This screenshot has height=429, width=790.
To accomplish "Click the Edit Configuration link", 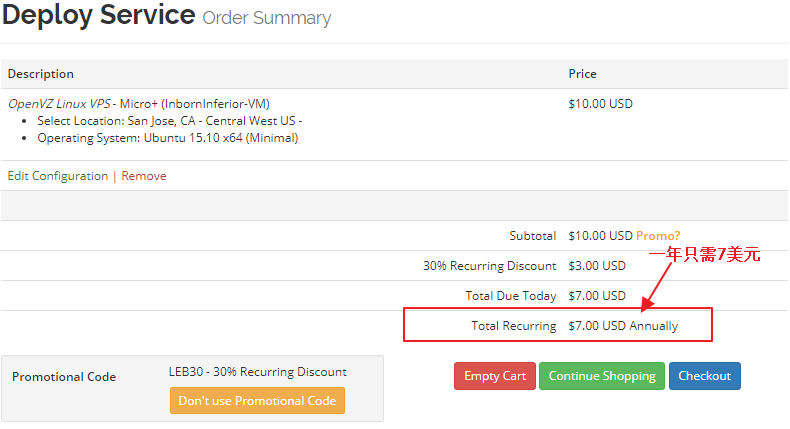I will click(58, 176).
